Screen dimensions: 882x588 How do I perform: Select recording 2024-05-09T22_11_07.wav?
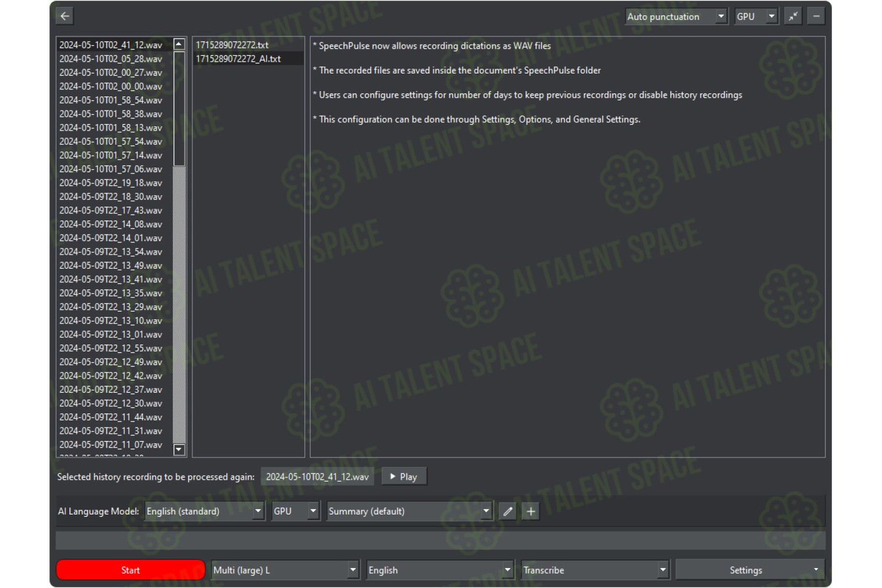click(x=115, y=445)
